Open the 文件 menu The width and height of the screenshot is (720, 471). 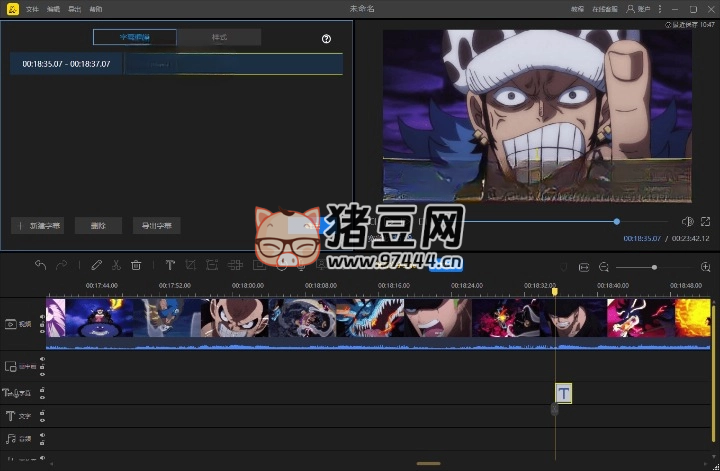[32, 8]
